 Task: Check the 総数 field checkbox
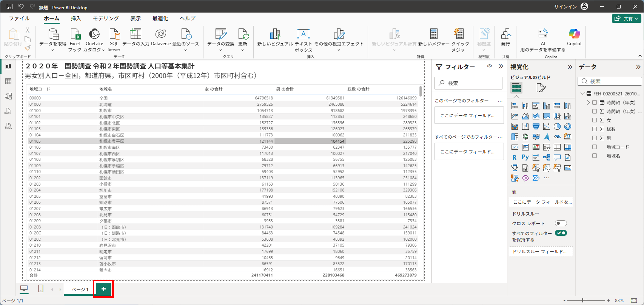point(594,129)
